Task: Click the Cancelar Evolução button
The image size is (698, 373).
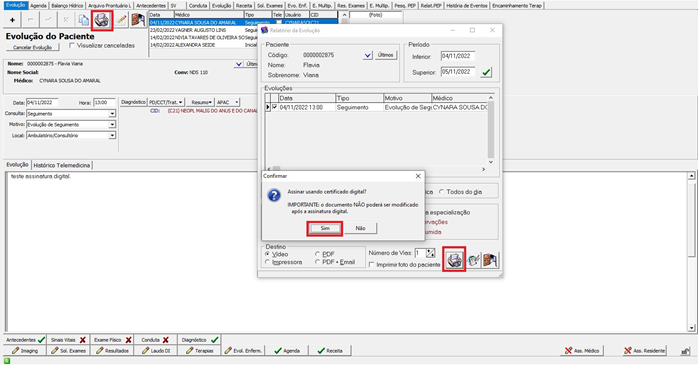Action: coord(32,47)
